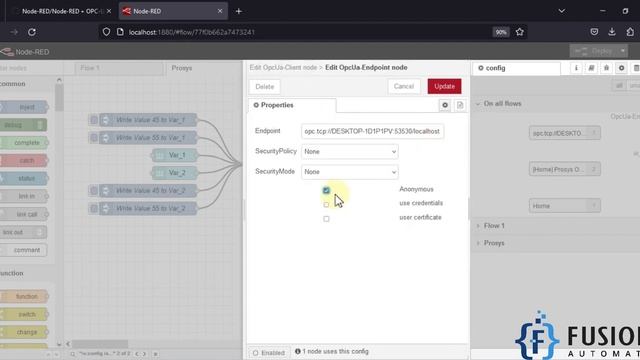The image size is (640, 360).
Task: Click the Endpoint URL input field
Action: (x=372, y=131)
